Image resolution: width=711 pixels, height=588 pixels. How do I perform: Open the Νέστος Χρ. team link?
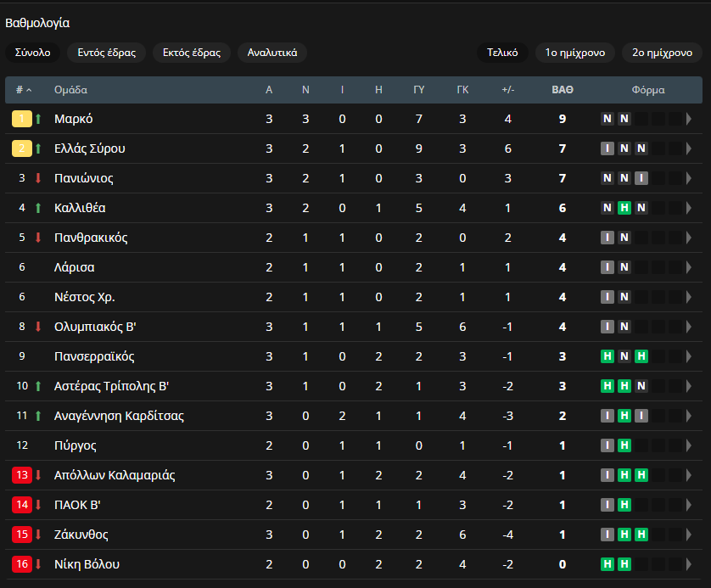pyautogui.click(x=84, y=297)
